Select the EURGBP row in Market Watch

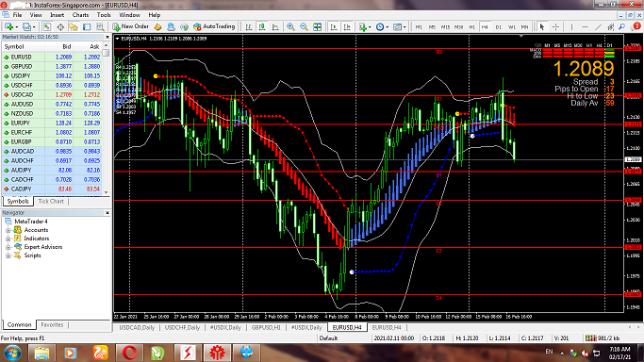[x=52, y=141]
